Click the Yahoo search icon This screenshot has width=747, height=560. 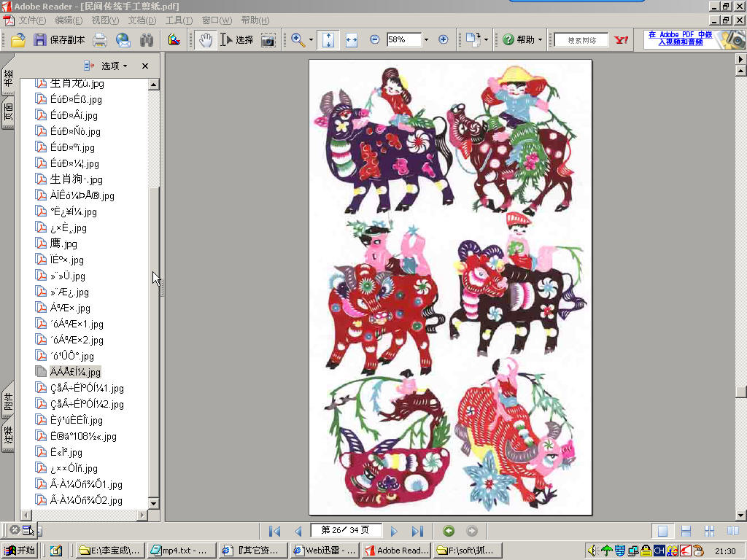pos(622,40)
